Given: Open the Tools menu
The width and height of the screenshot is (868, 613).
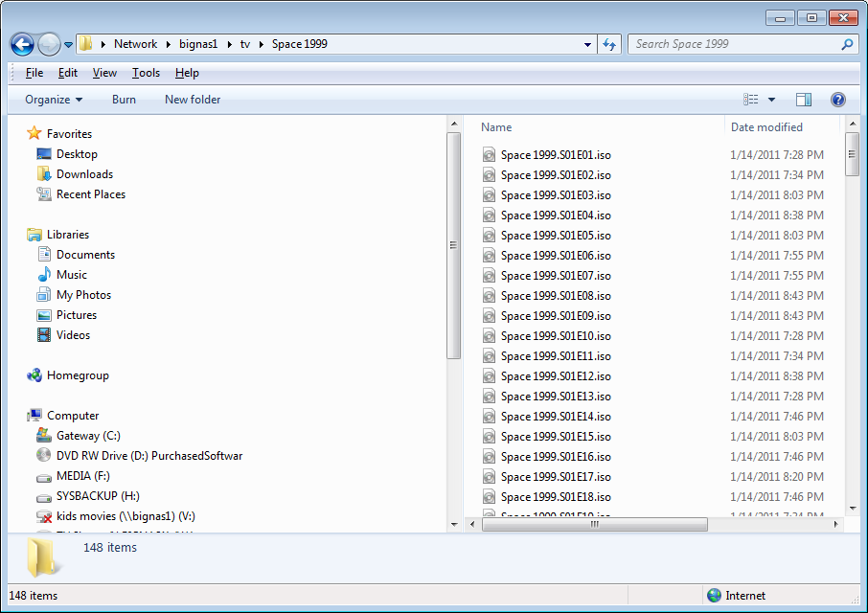Looking at the screenshot, I should (x=146, y=73).
